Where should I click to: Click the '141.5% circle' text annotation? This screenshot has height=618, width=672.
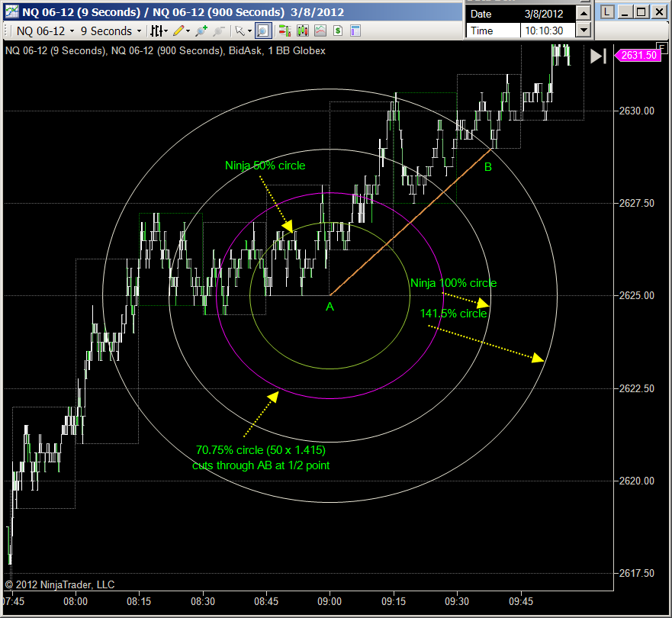(x=453, y=314)
